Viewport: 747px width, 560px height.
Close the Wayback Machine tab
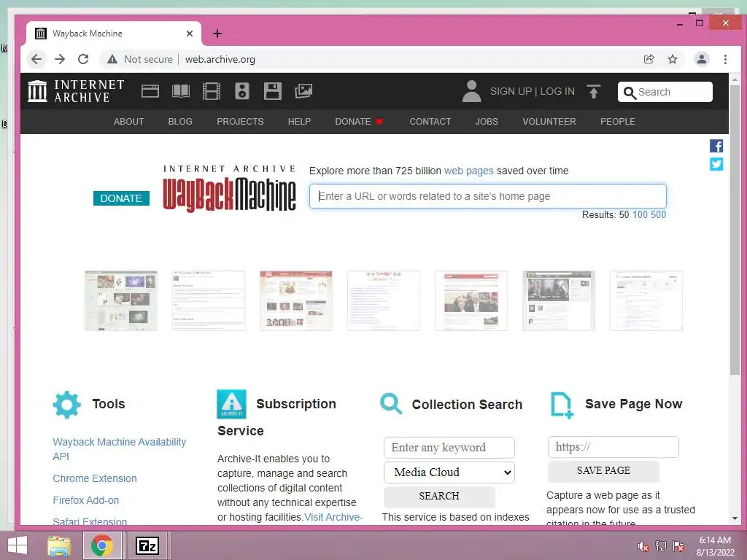tap(190, 34)
